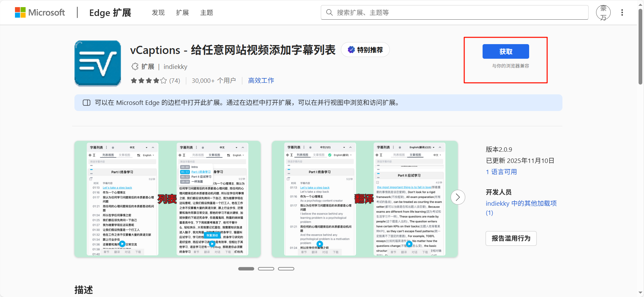Viewport: 644px width, 297px height.
Task: Open the 主题 navigation tab
Action: 207,13
